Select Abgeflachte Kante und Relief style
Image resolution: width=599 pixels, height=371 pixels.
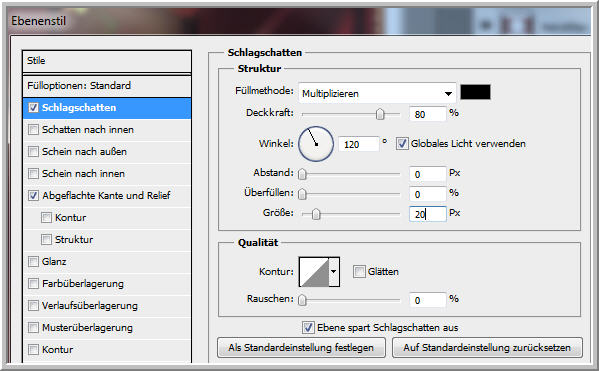pyautogui.click(x=106, y=196)
